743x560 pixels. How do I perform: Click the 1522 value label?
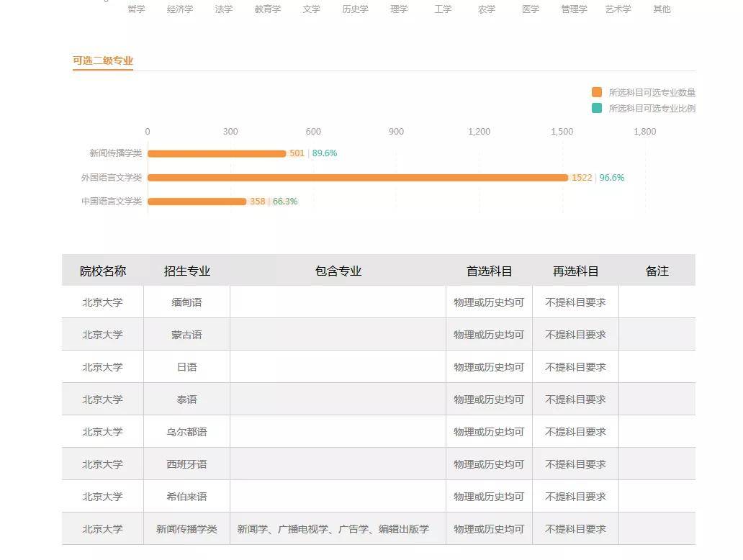[582, 178]
